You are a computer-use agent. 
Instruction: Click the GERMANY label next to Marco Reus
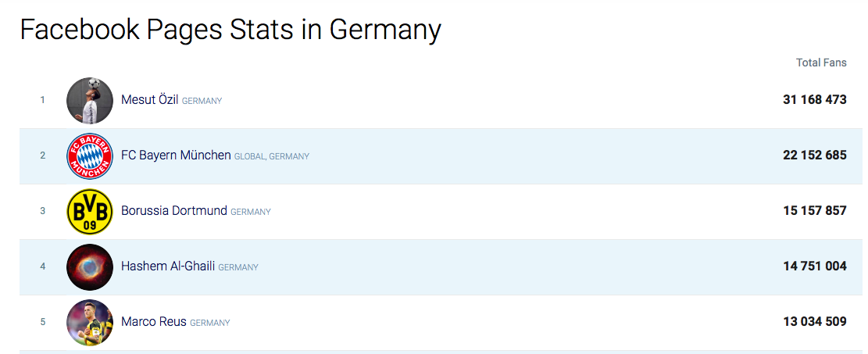click(210, 323)
